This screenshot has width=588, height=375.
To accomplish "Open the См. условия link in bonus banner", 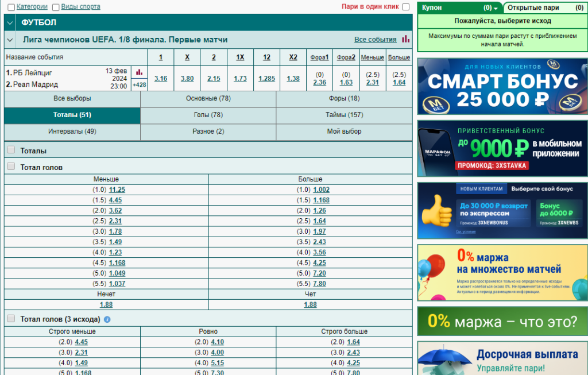I will 466,232.
